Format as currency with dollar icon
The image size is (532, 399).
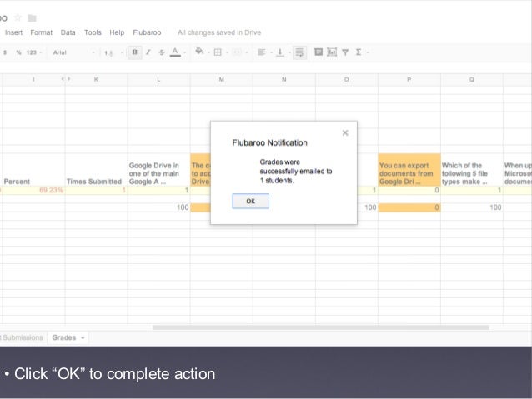point(5,52)
